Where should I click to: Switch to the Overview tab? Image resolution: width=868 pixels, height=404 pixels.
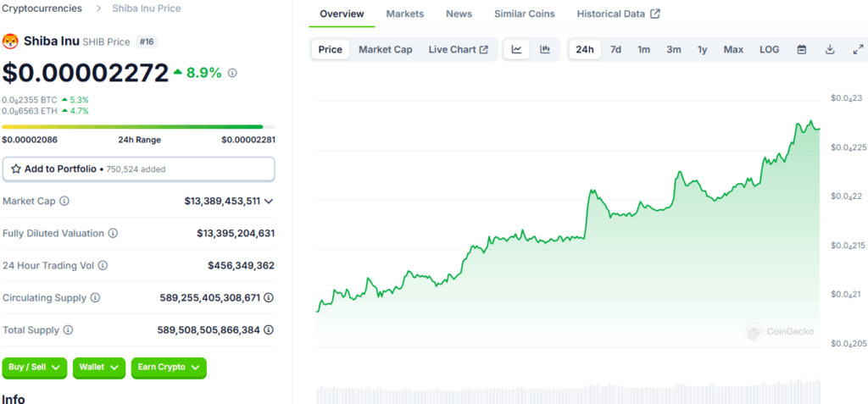tap(342, 14)
